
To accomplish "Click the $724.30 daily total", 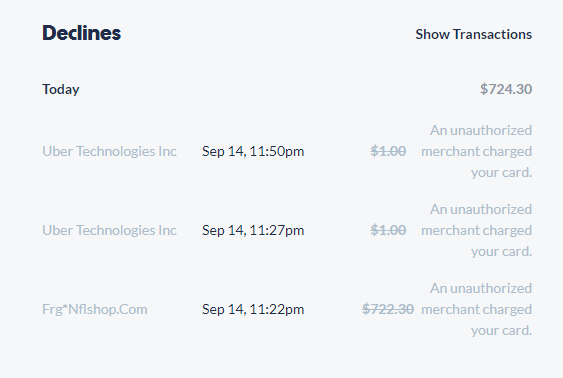I will (x=506, y=89).
